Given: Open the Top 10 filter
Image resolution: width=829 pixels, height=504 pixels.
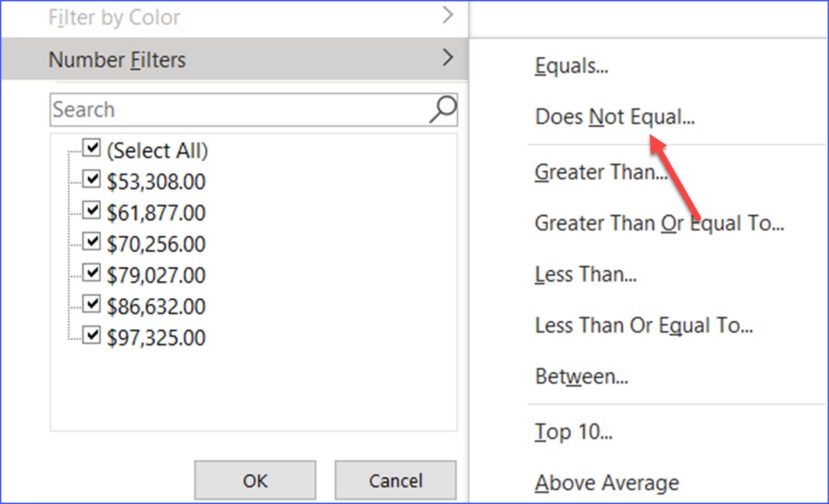Looking at the screenshot, I should (571, 431).
